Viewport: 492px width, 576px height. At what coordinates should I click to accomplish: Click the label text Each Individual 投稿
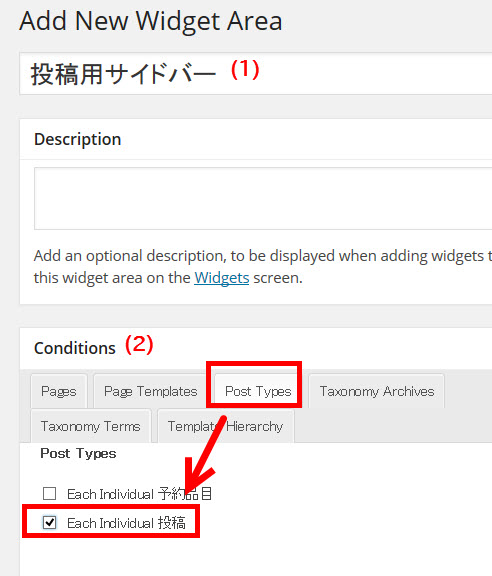126,523
